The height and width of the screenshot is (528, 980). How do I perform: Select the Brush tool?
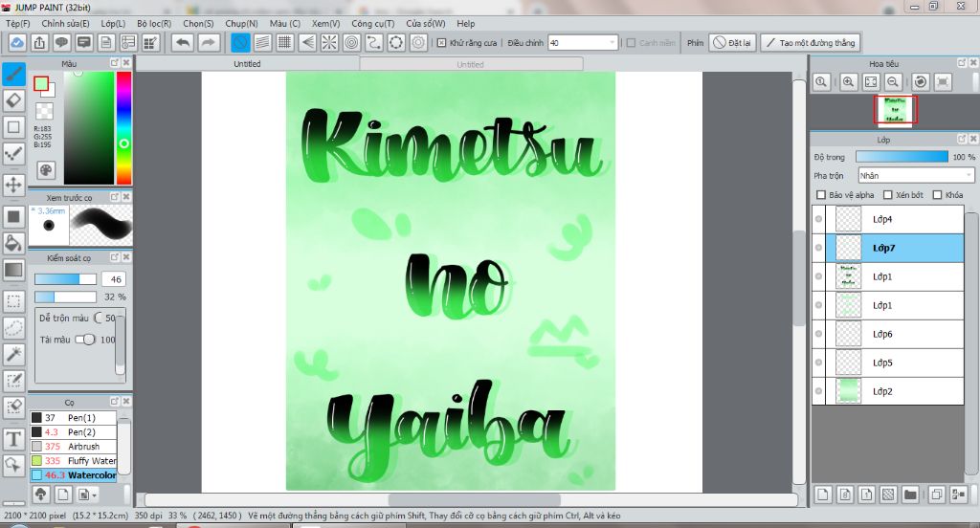click(x=13, y=75)
